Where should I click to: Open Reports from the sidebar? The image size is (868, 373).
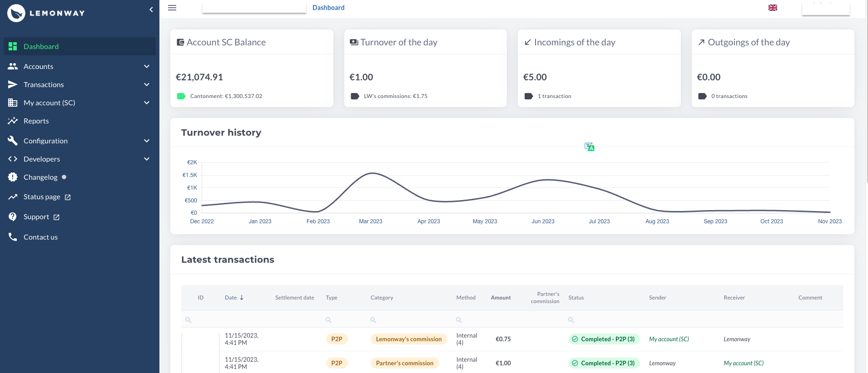click(x=79, y=121)
